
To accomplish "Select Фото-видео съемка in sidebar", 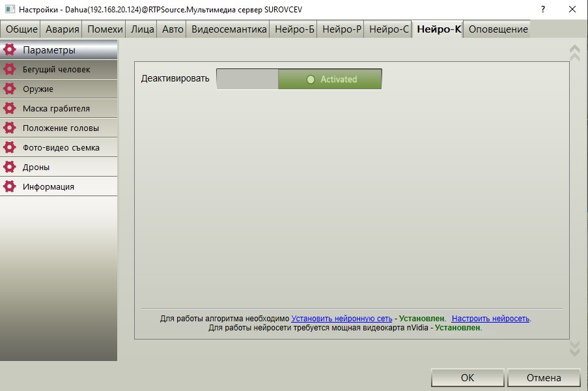I will [59, 147].
